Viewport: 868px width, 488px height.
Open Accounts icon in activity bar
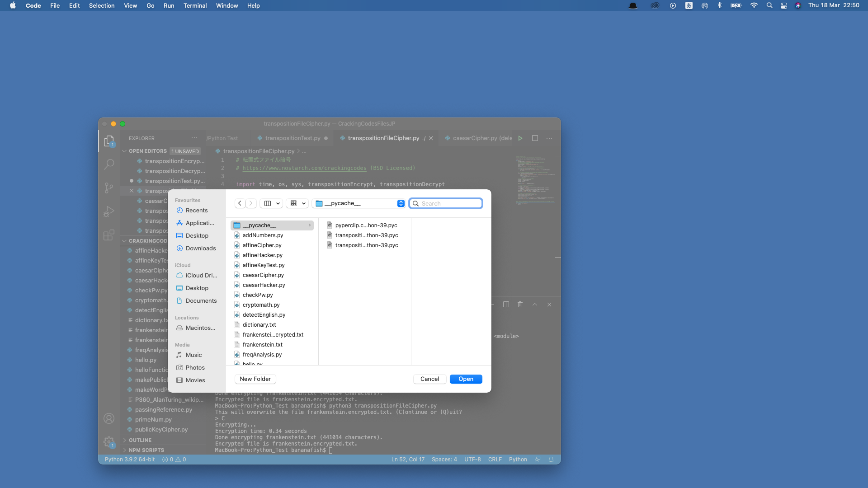pos(109,418)
